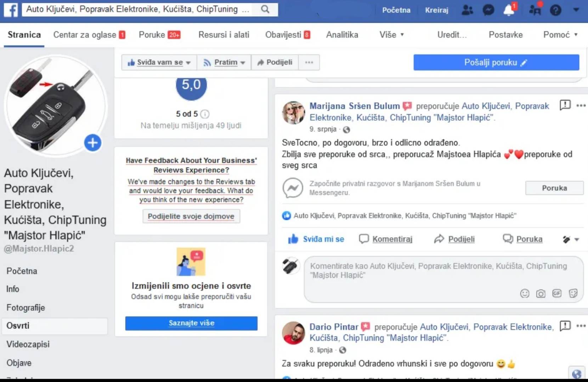Open the Obavijesti tab
Screen dimensions: 588x382
pos(288,35)
